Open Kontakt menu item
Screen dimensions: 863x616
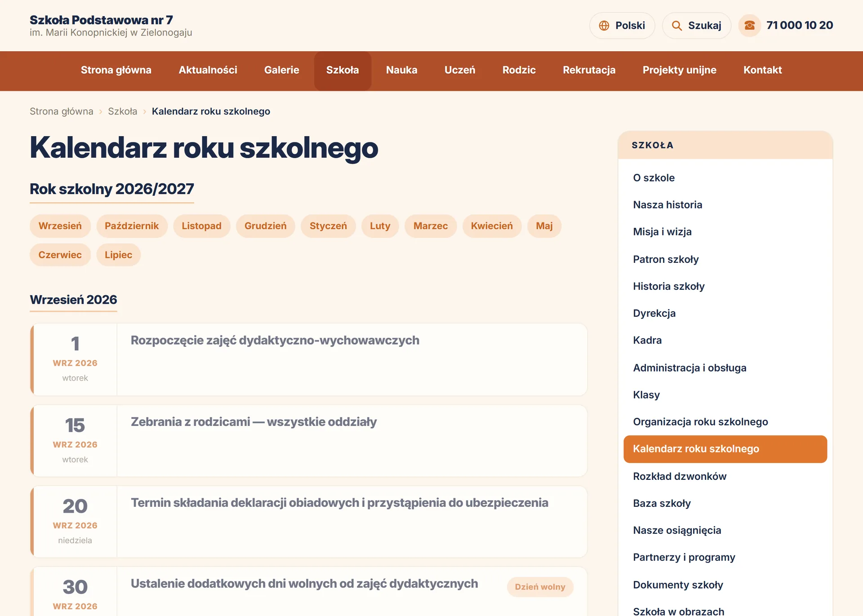coord(762,70)
